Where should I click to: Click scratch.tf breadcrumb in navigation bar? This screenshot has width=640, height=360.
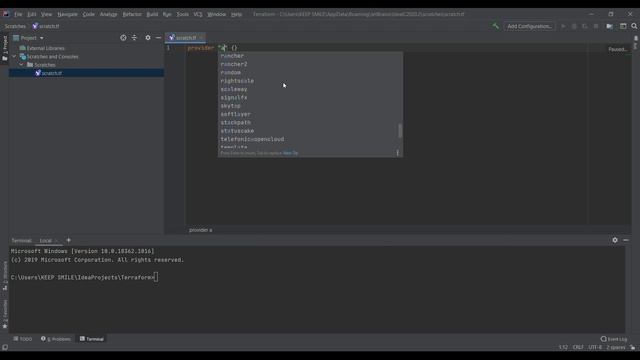coord(46,26)
